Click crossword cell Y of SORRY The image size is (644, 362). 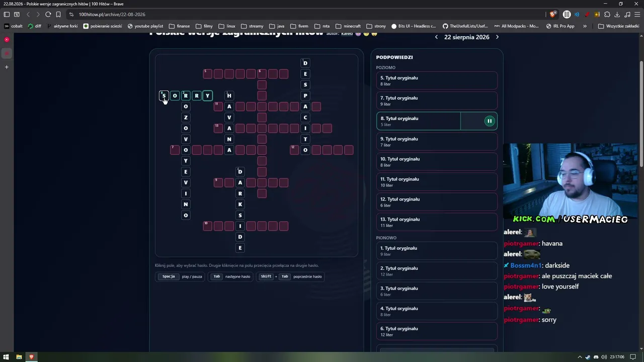207,96
